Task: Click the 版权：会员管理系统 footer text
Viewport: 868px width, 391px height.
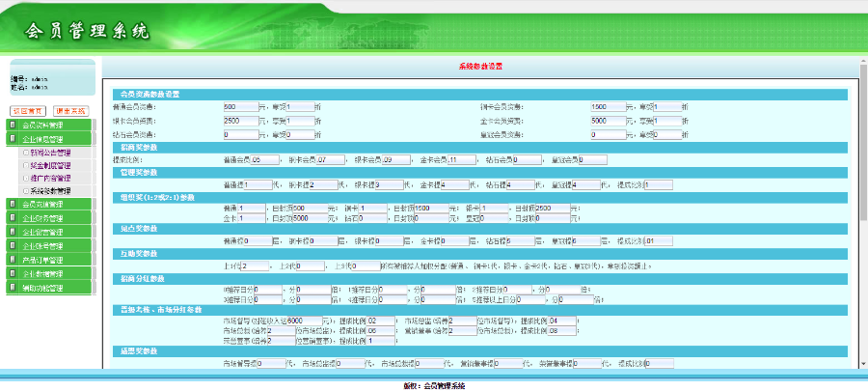Action: (434, 386)
